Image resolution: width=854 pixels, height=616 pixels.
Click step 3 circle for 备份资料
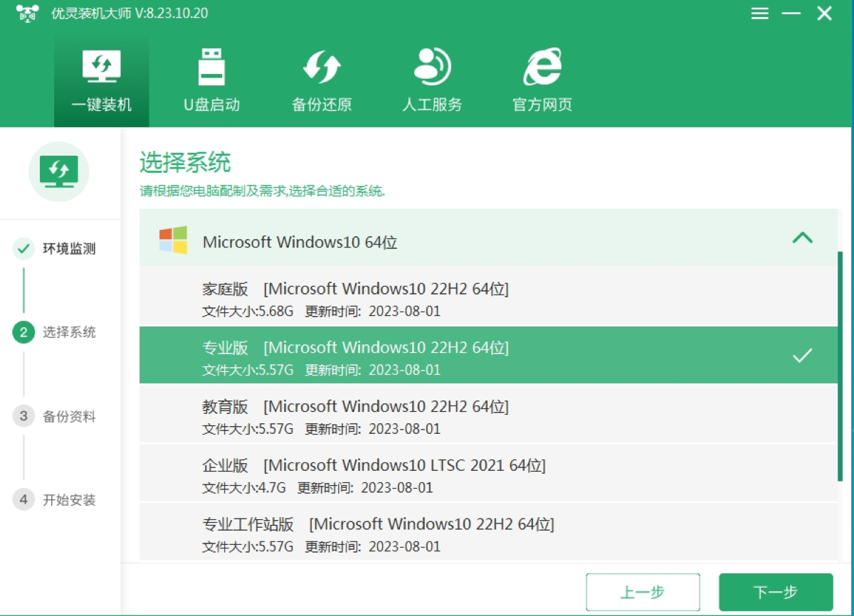pos(23,416)
